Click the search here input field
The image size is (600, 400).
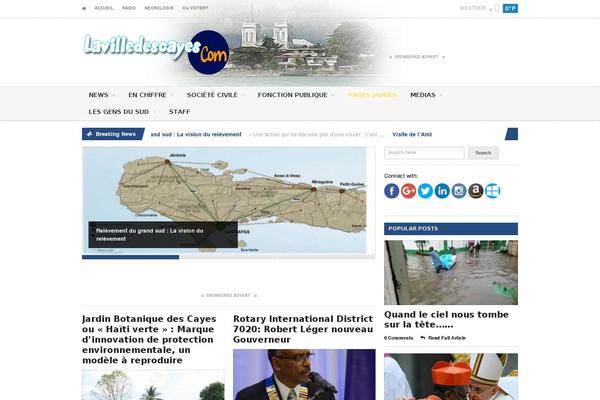[x=424, y=153]
